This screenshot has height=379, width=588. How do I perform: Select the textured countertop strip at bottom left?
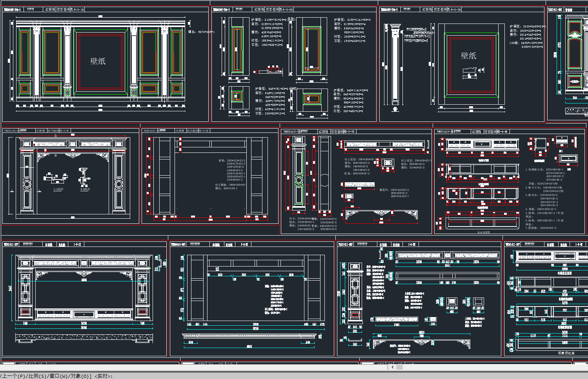coord(84,337)
